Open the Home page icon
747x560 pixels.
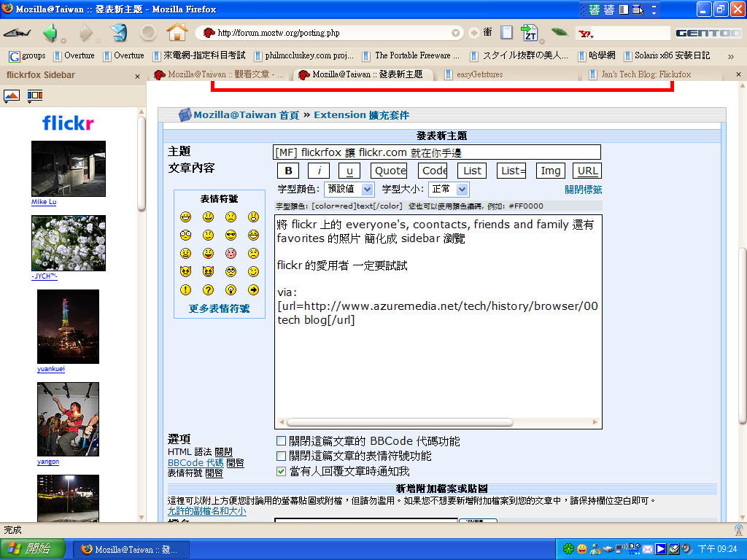pyautogui.click(x=177, y=32)
